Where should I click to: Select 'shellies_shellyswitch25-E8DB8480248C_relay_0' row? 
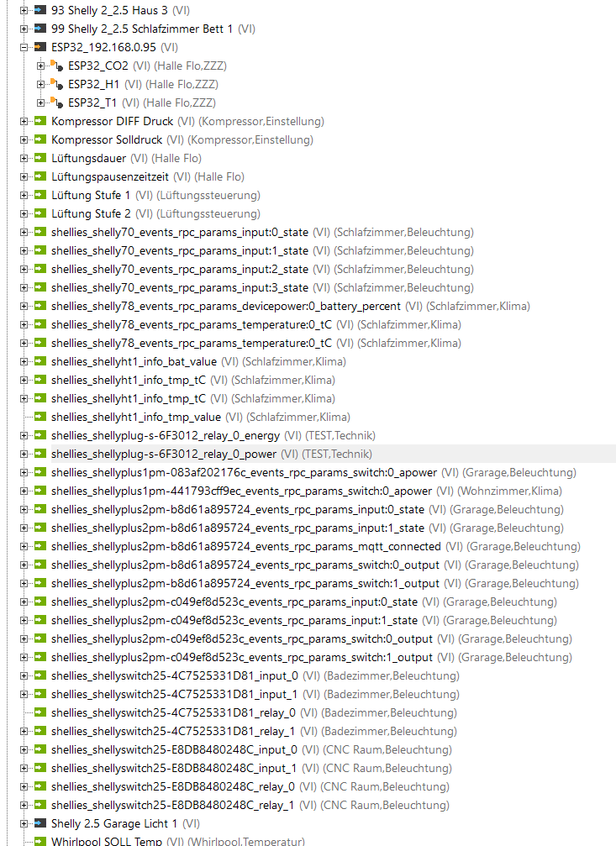[250, 786]
